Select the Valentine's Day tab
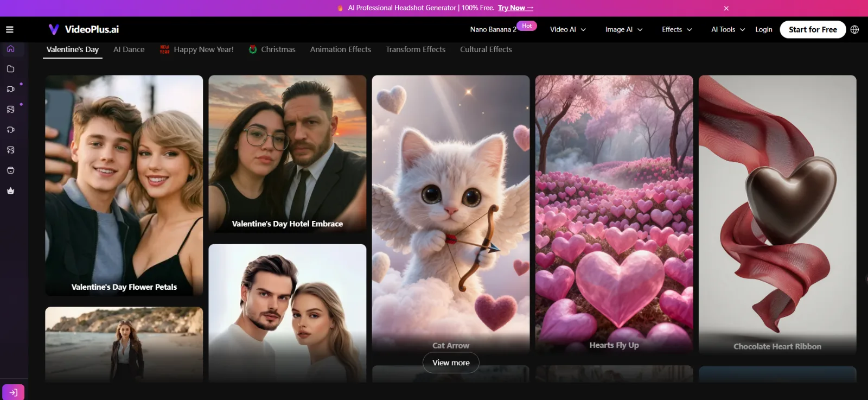The image size is (868, 400). (x=73, y=49)
